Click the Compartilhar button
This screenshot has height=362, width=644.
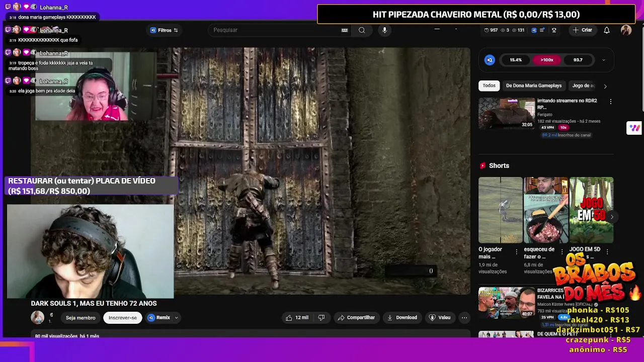pyautogui.click(x=356, y=318)
